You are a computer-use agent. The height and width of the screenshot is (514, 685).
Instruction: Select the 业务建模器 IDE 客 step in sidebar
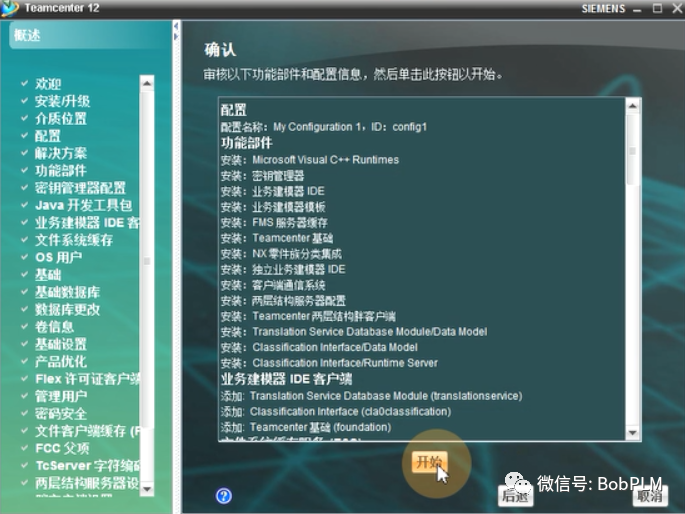pyautogui.click(x=87, y=223)
